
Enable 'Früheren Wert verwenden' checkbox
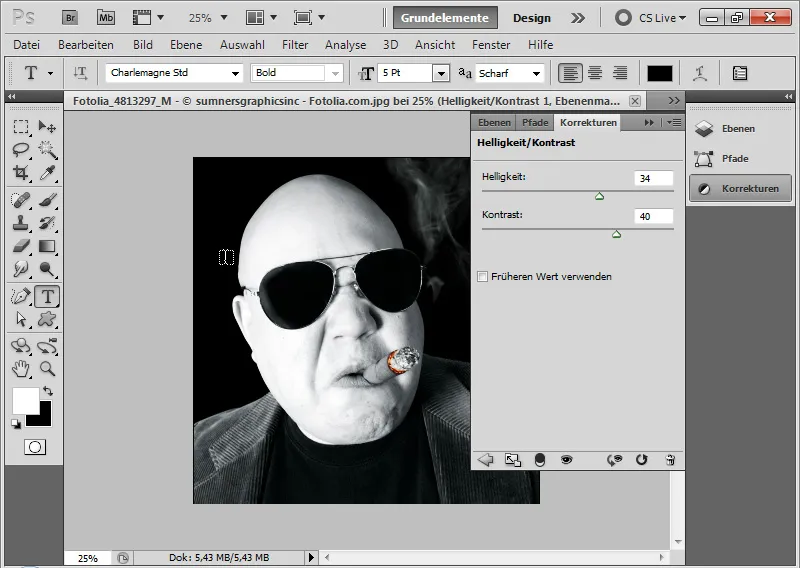(482, 277)
